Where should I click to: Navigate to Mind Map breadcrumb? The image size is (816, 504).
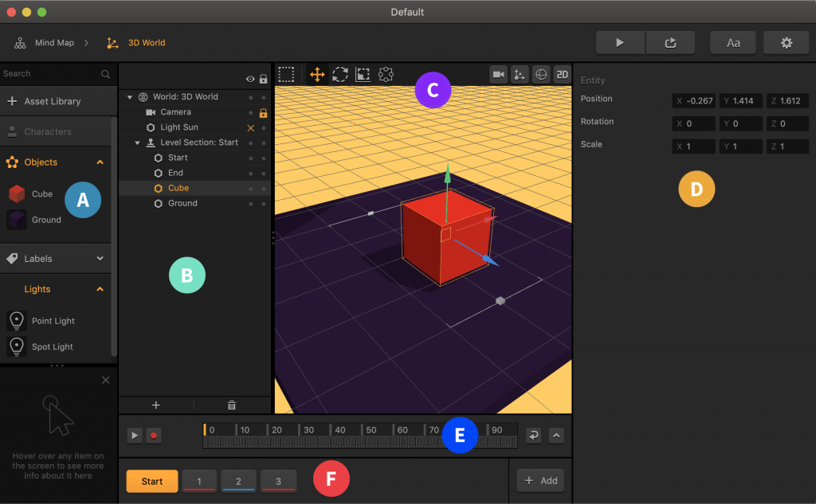click(x=54, y=43)
